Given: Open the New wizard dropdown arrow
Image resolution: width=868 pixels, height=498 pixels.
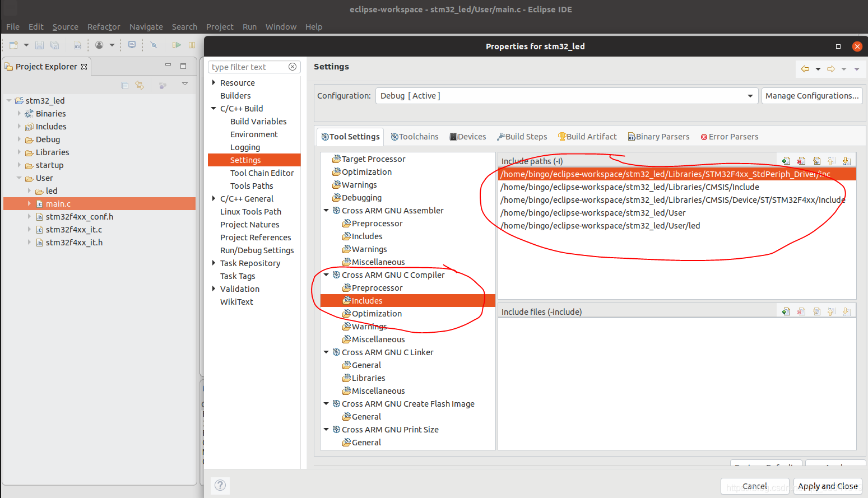Looking at the screenshot, I should [26, 45].
